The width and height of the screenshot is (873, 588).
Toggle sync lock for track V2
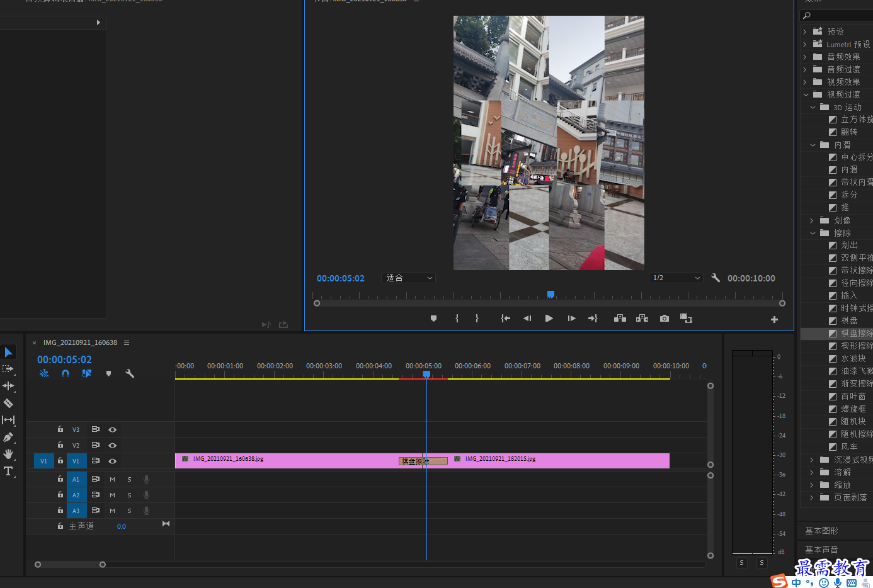pyautogui.click(x=96, y=445)
